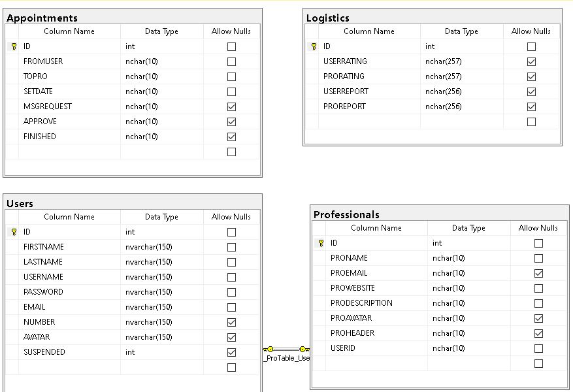Click nchar(256) data type of PROREPORT
This screenshot has height=392, width=573.
pos(443,106)
